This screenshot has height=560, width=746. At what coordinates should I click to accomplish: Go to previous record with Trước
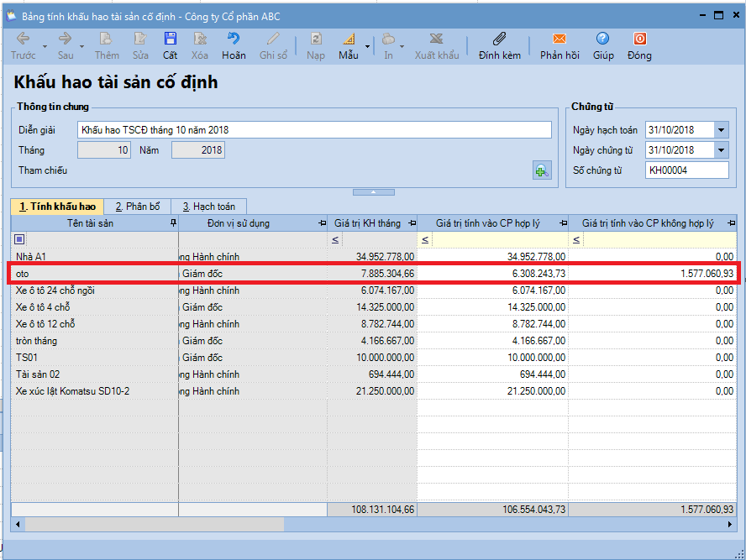pos(23,46)
